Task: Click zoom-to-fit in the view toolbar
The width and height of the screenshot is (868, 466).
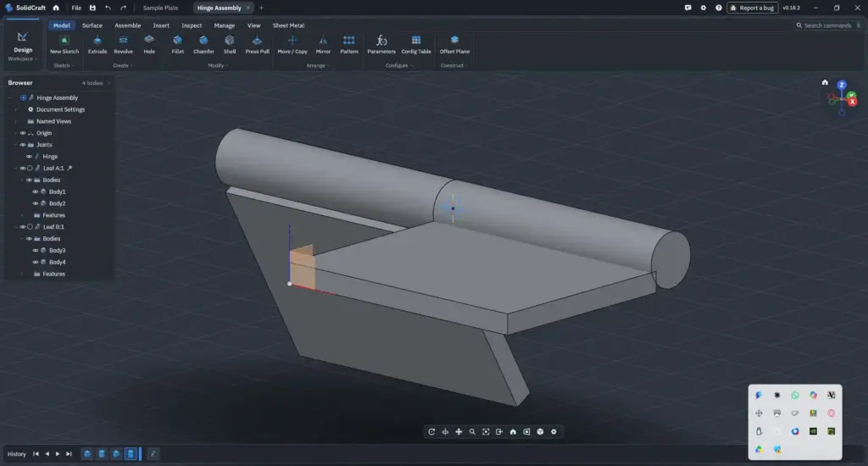Action: [486, 432]
